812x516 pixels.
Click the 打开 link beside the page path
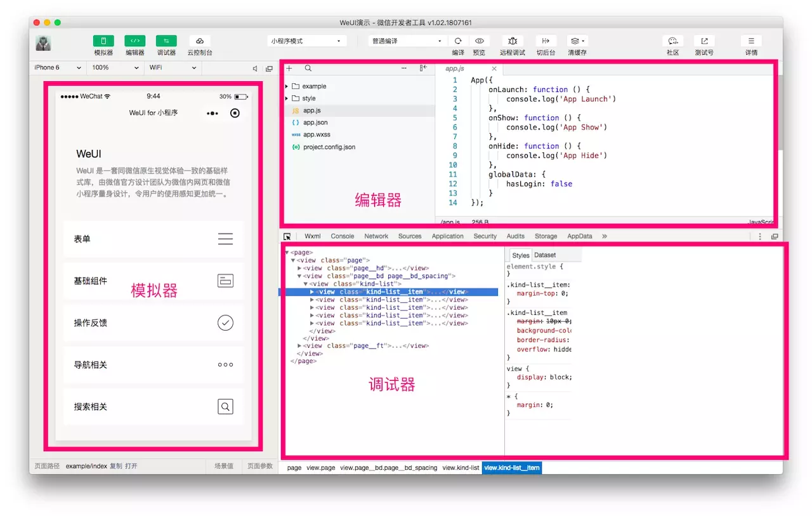click(131, 466)
